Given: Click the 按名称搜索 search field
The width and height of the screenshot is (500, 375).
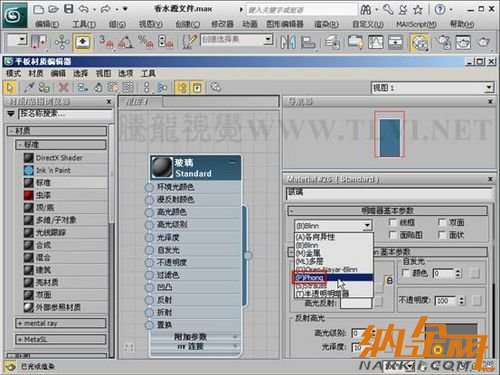Looking at the screenshot, I should tap(65, 114).
